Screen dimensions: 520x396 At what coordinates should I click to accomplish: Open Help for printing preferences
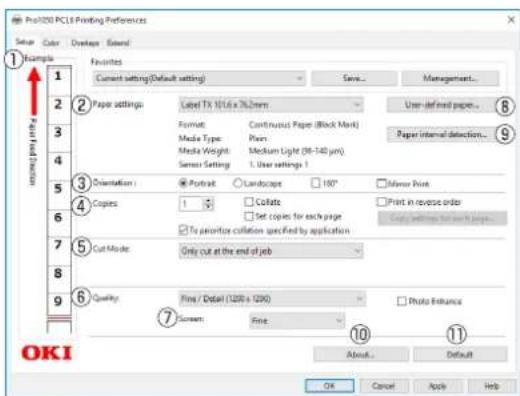(x=491, y=386)
